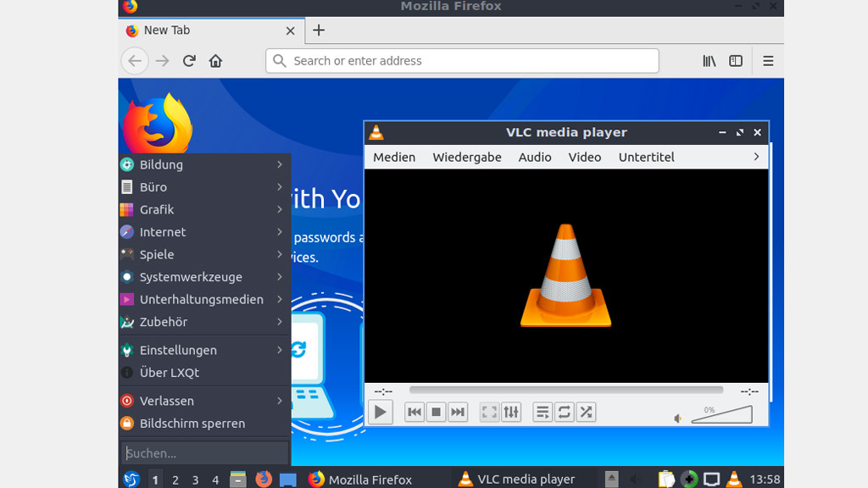Click the VLC stop playback button

pos(436,413)
